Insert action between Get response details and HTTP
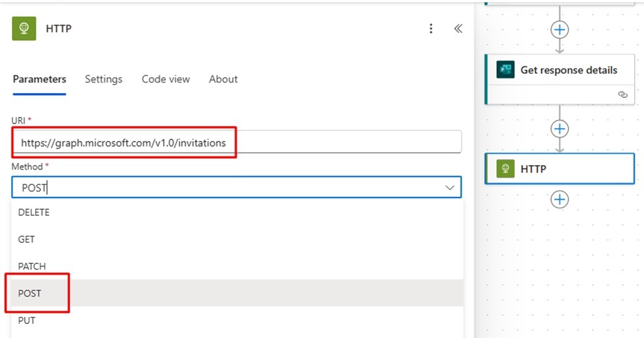This screenshot has width=644, height=338. coord(559,129)
